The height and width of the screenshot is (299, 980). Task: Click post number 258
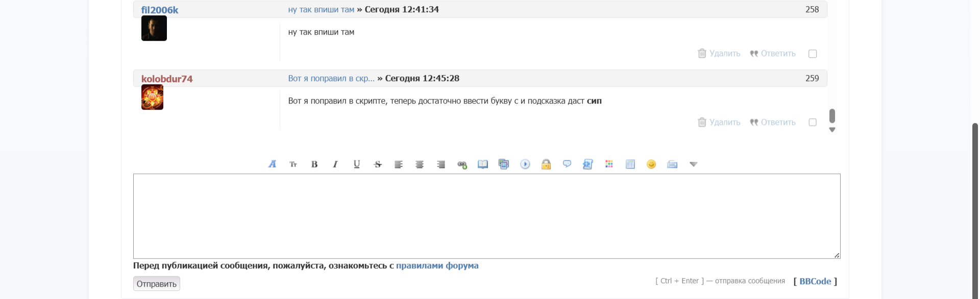coord(812,10)
